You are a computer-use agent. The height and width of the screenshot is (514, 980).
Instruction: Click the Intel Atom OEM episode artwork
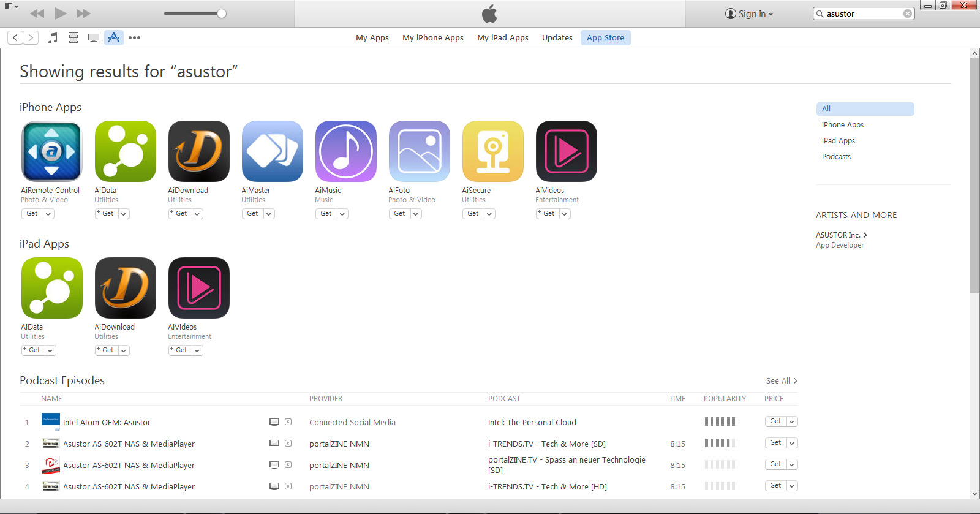pos(51,422)
